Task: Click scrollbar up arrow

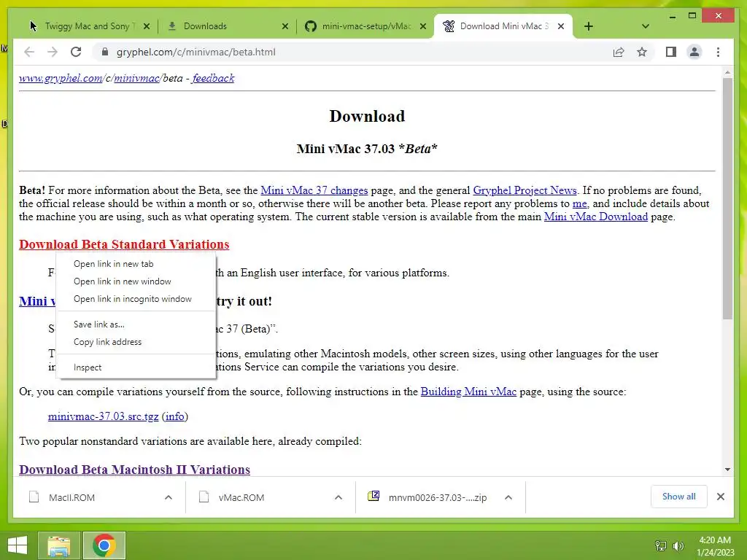Action: [727, 72]
